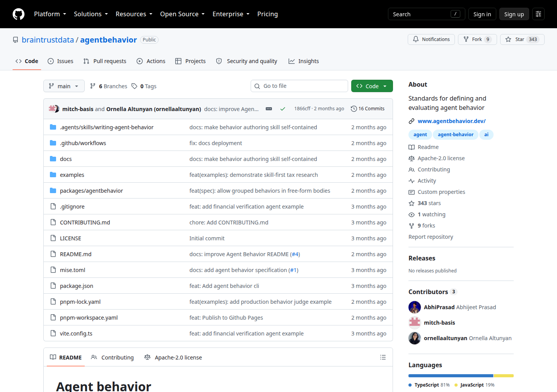Select the Contributing tab below the file list
This screenshot has height=392, width=557.
(113, 357)
